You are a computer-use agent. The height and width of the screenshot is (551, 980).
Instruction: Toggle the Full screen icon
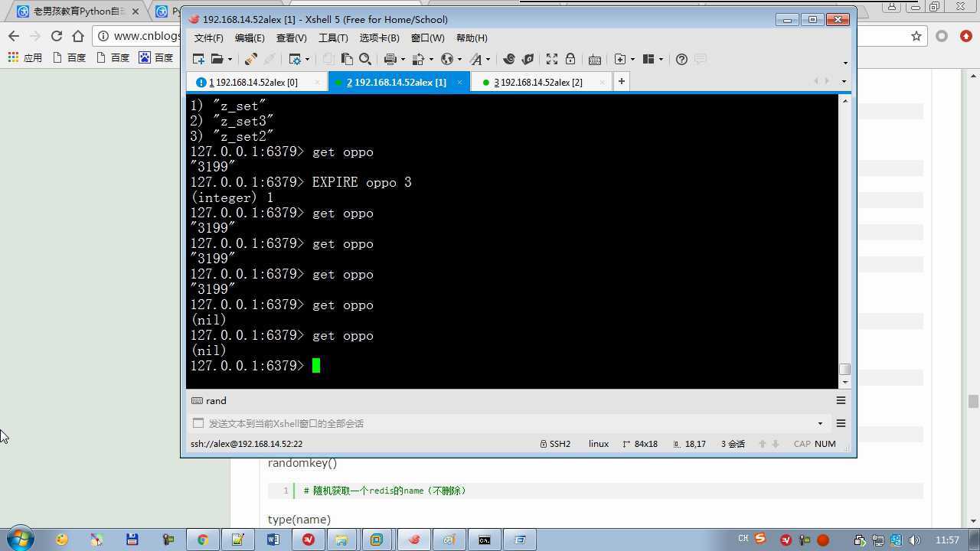(x=551, y=59)
